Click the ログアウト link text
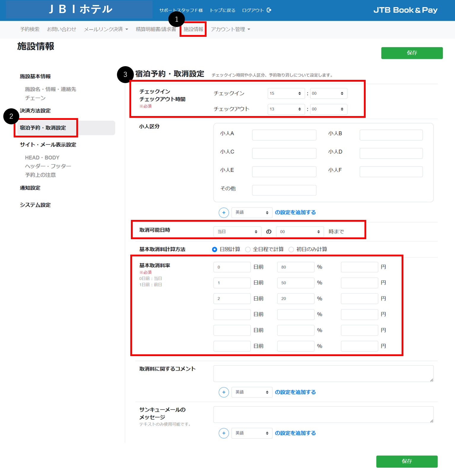The image size is (455, 476). (x=253, y=10)
